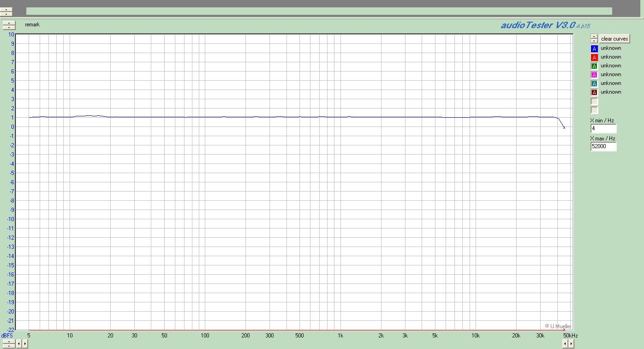
Task: Click the -22 level axis label
Action: tap(11, 330)
